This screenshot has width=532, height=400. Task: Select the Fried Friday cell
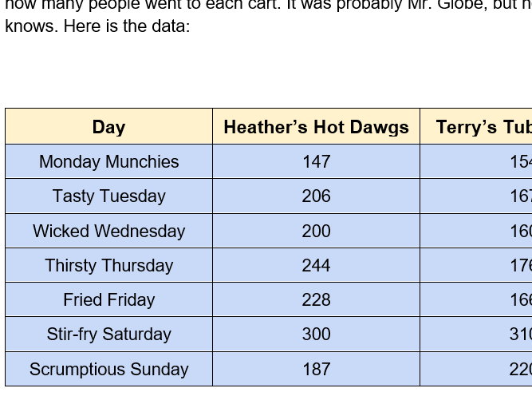point(109,299)
